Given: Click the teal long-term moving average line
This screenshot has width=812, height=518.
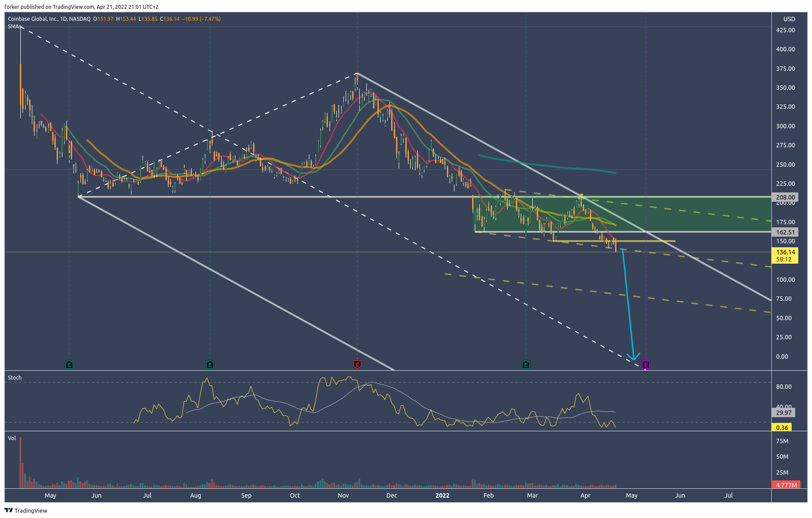Looking at the screenshot, I should pos(547,164).
